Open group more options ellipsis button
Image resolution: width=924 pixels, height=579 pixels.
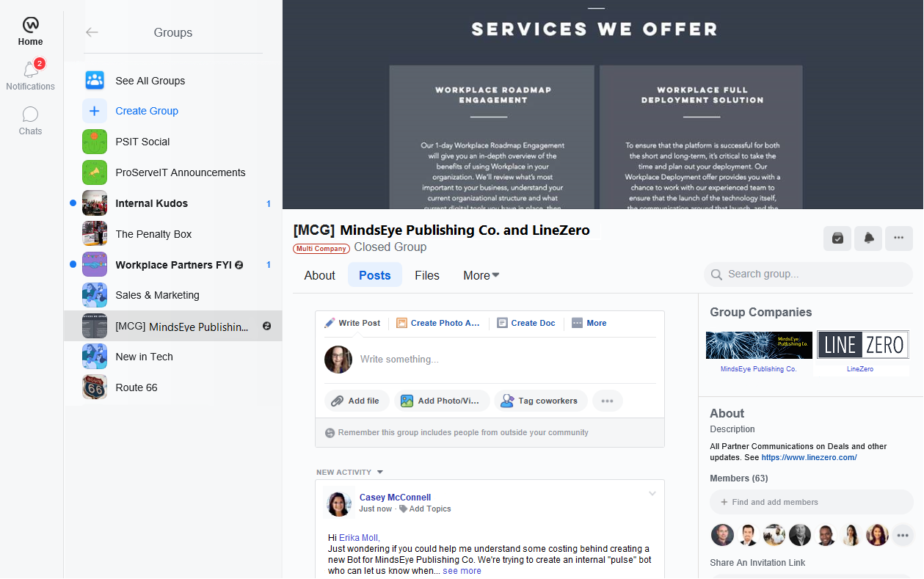(899, 238)
